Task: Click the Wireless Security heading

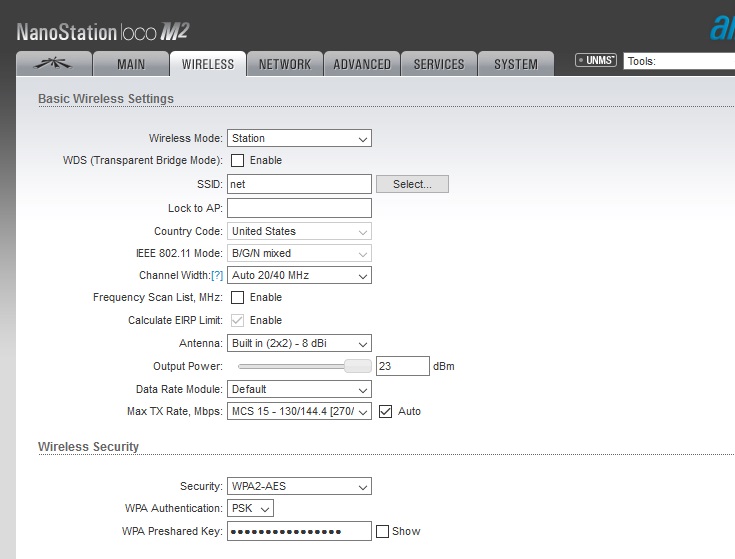Action: pyautogui.click(x=89, y=447)
